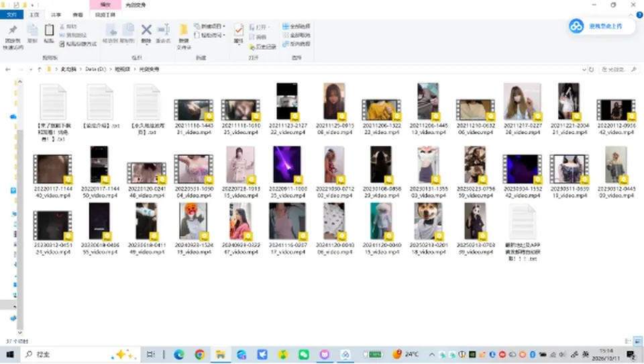Cut the selected item with scissors icon
Viewport: 644px width, 364px height.
[x=68, y=26]
